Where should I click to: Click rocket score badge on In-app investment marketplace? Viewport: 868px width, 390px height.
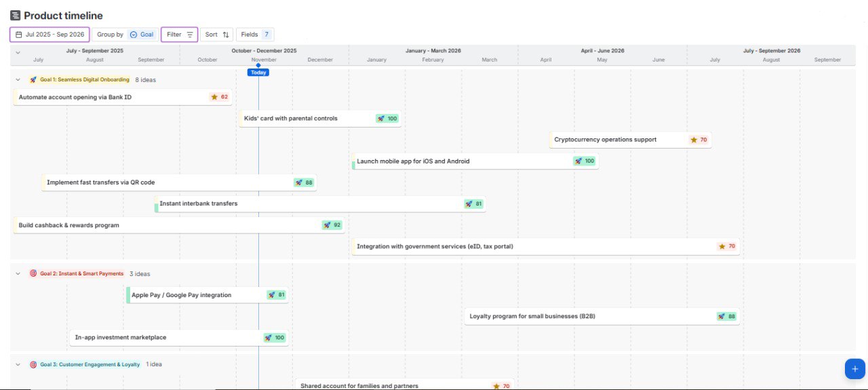tap(275, 338)
